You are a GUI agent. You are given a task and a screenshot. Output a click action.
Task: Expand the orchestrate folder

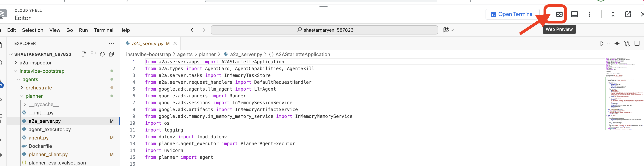click(39, 88)
